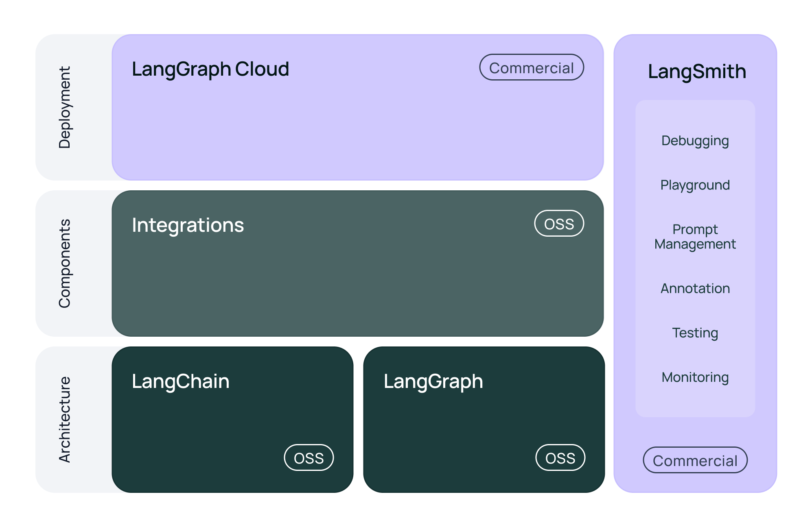The image size is (812, 527).
Task: Select Monitoring in LangSmith list
Action: (695, 377)
